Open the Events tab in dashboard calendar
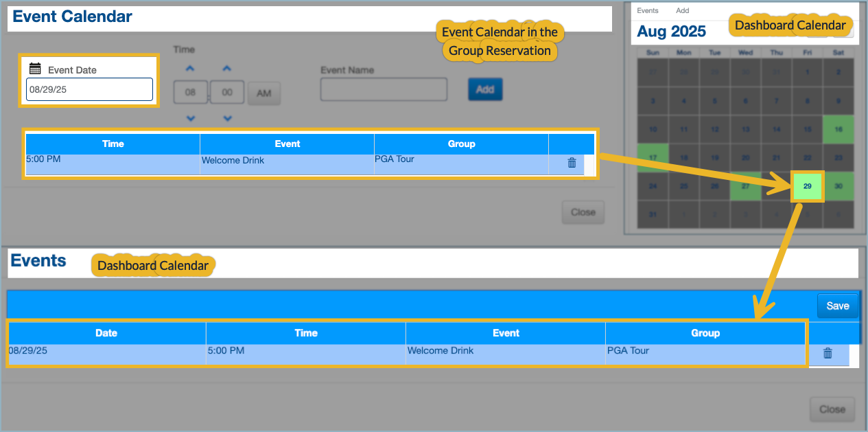Image resolution: width=868 pixels, height=432 pixels. (x=647, y=11)
